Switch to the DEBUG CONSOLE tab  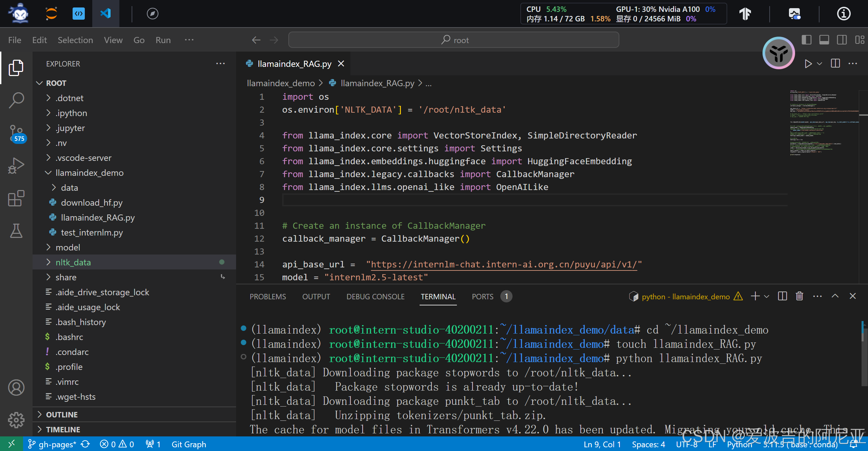[x=375, y=297]
